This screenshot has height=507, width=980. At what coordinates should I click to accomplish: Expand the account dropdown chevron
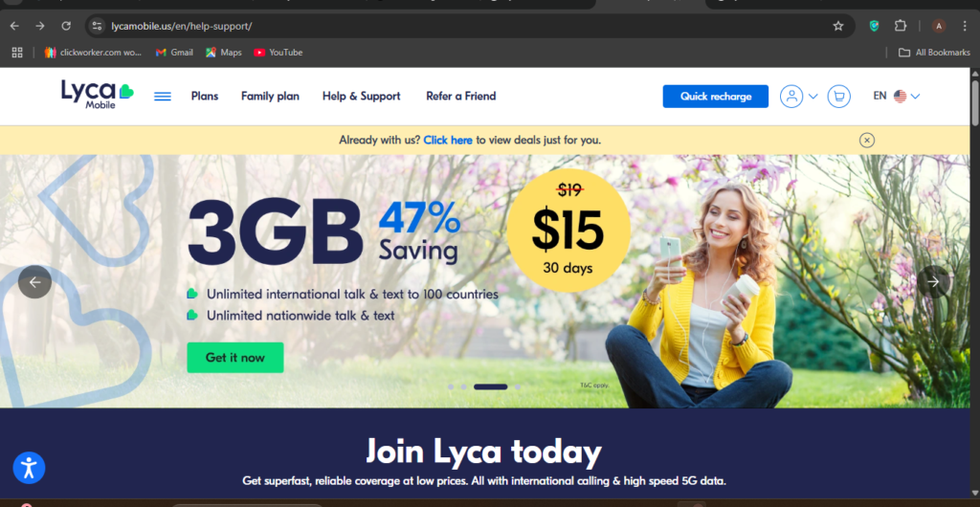pos(813,97)
